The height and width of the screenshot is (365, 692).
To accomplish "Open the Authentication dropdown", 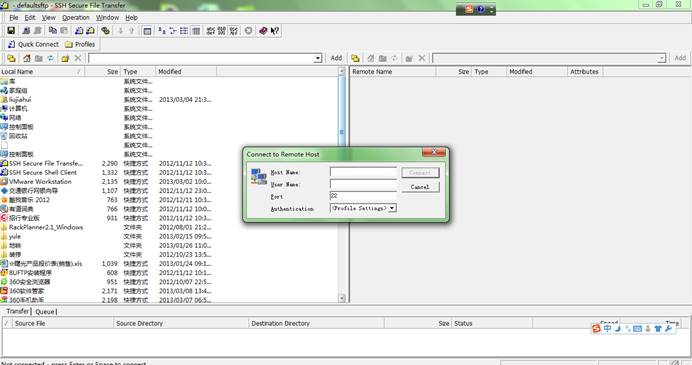I will 392,208.
